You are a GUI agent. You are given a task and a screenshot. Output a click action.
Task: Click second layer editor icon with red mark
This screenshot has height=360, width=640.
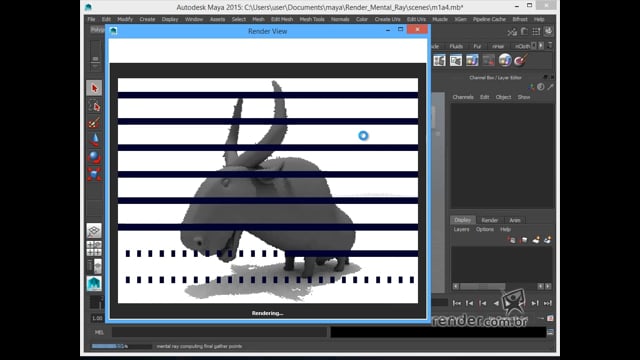coord(524,240)
